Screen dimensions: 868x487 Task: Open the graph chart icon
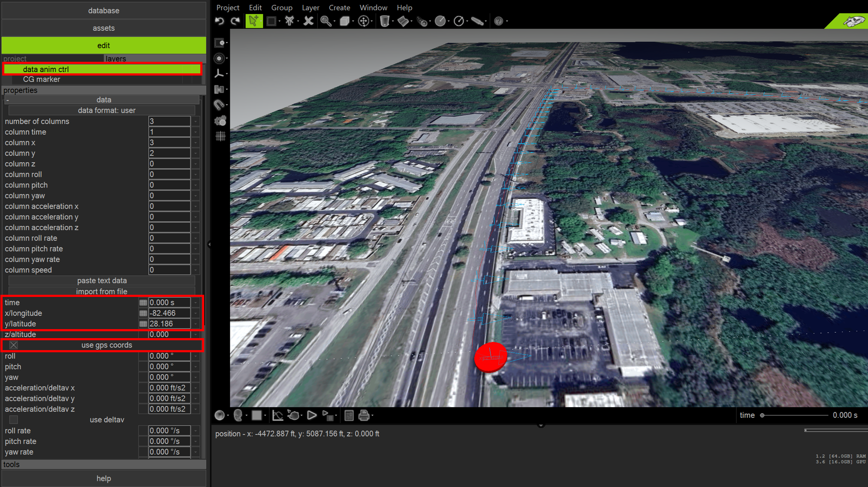click(x=277, y=415)
